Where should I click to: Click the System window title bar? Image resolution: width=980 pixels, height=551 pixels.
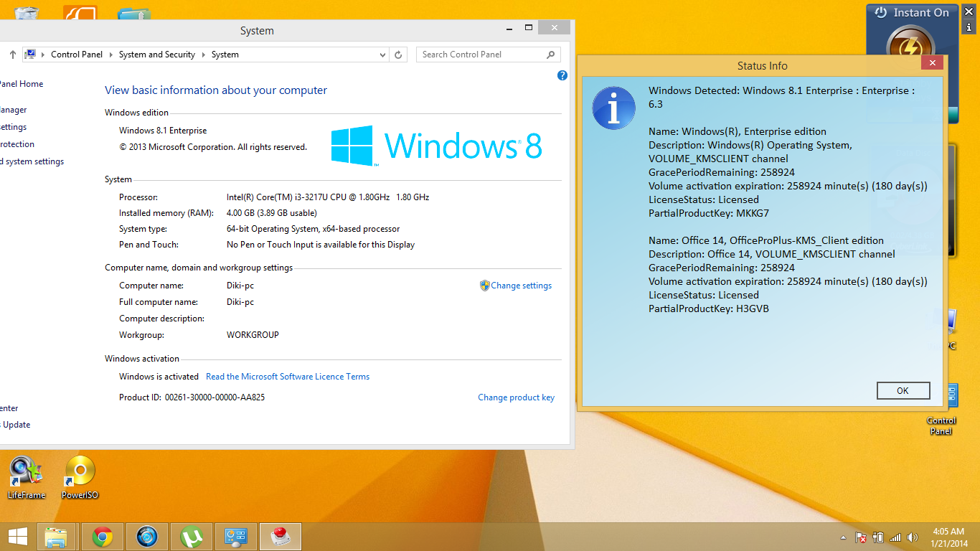coord(257,31)
